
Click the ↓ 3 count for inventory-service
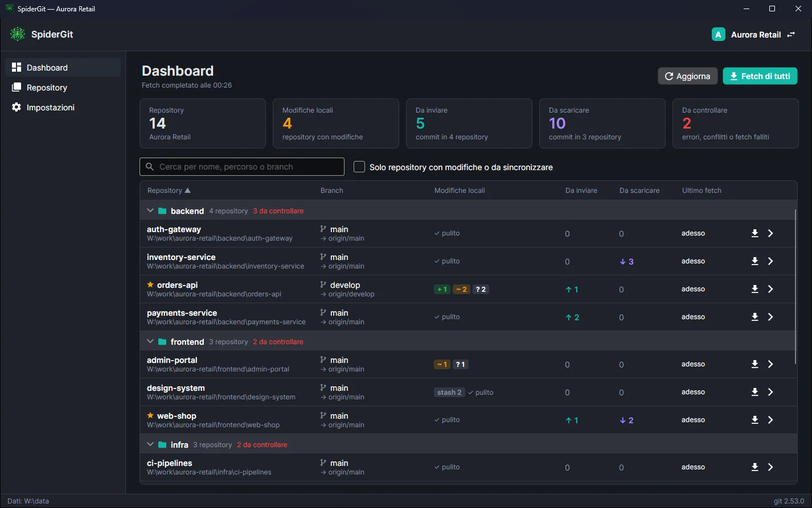(x=626, y=262)
